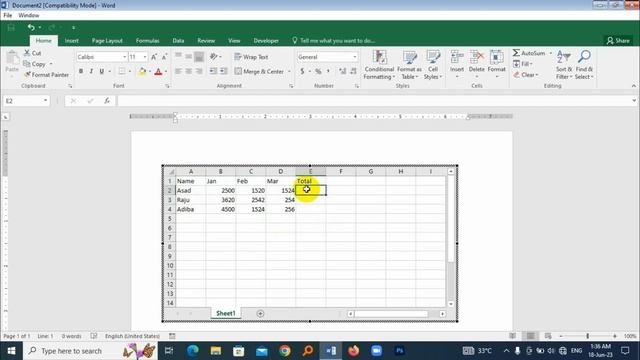
Task: Click the Delete cells button
Action: [476, 64]
